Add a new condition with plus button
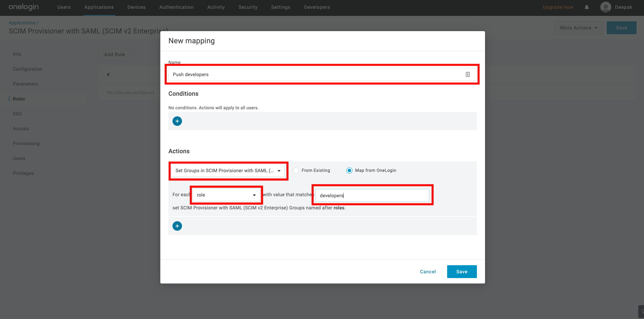 pyautogui.click(x=177, y=121)
